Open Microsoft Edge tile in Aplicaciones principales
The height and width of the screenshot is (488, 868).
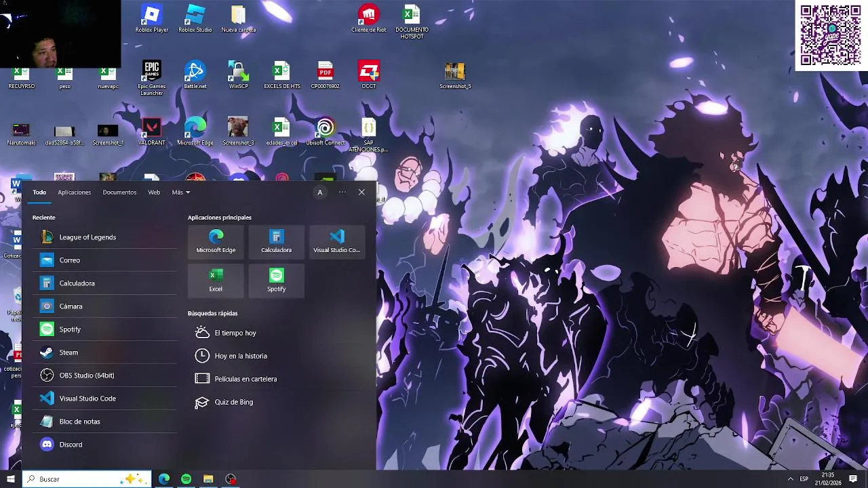216,241
